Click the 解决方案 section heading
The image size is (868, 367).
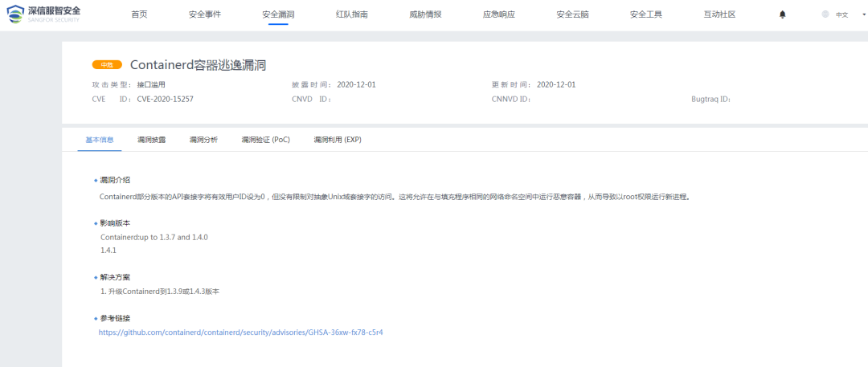115,277
